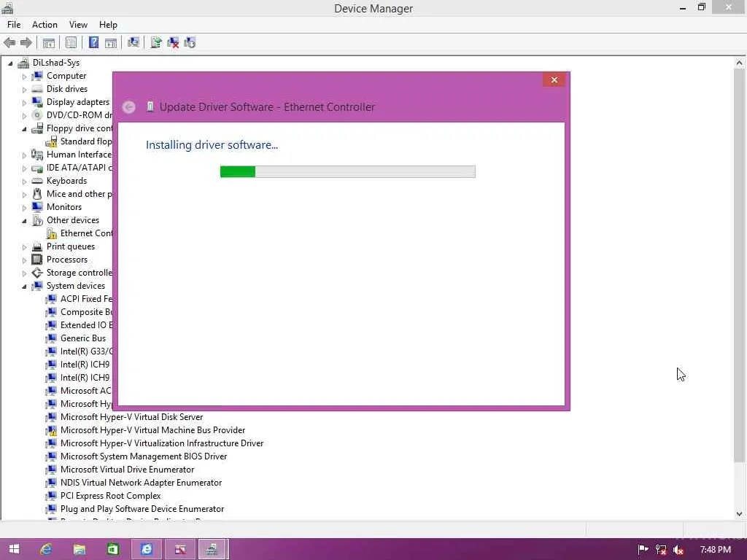The width and height of the screenshot is (747, 560).
Task: Collapse the Other devices node
Action: [x=24, y=220]
